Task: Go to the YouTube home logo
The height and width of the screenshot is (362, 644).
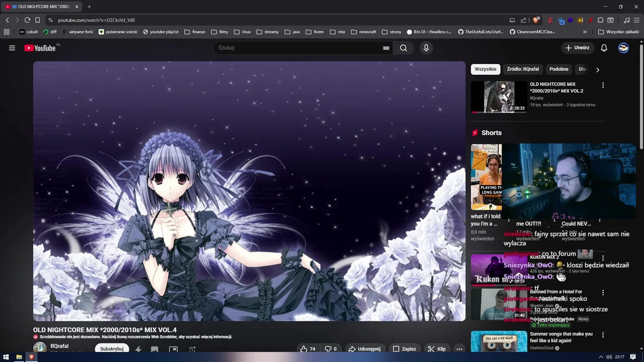Action: 40,48
